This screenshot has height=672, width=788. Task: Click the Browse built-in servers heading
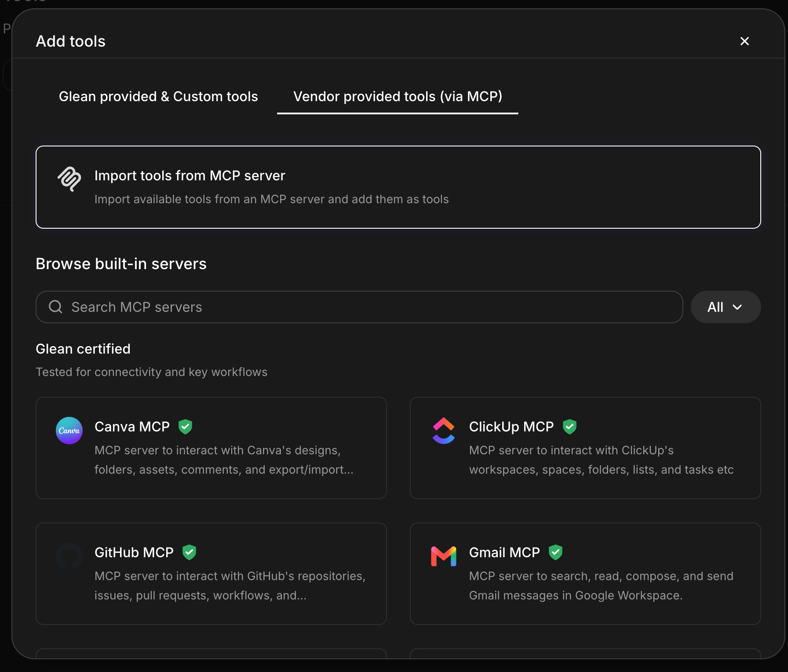121,264
